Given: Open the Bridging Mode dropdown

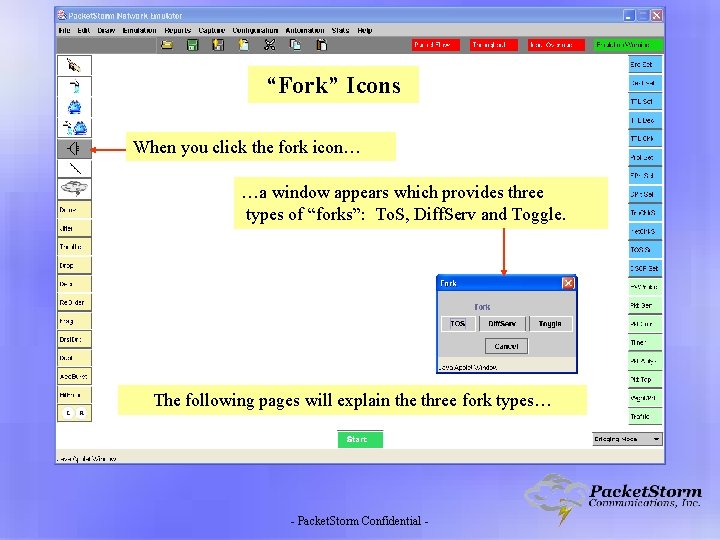Looking at the screenshot, I should 627,439.
